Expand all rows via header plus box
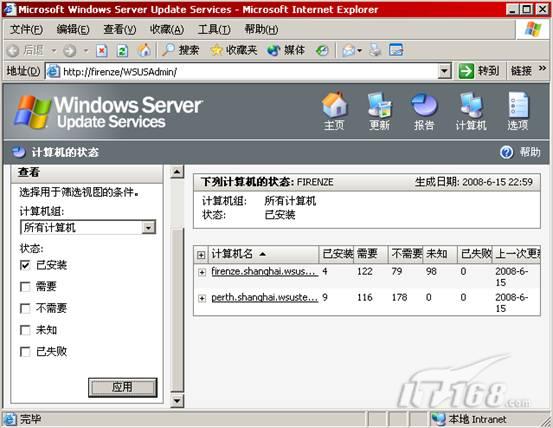The height and width of the screenshot is (428, 553). click(x=201, y=255)
